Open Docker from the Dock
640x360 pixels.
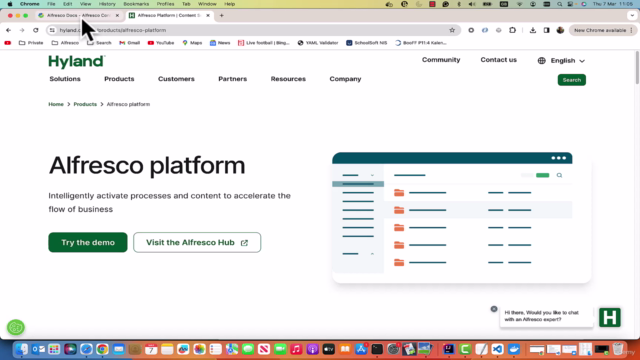tap(514, 349)
